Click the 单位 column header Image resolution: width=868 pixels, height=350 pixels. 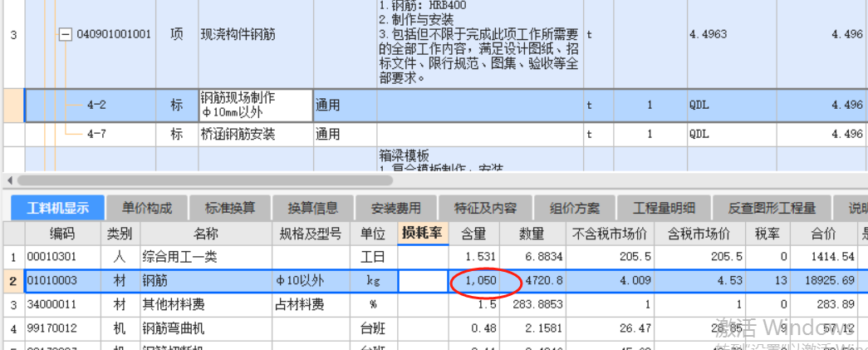[374, 234]
